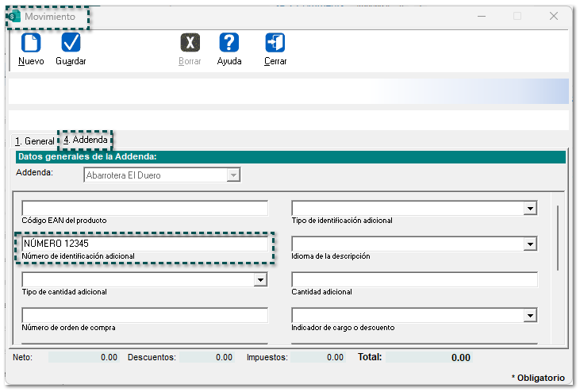Open Ayuda question mark icon
This screenshot has width=580, height=392.
click(x=229, y=44)
